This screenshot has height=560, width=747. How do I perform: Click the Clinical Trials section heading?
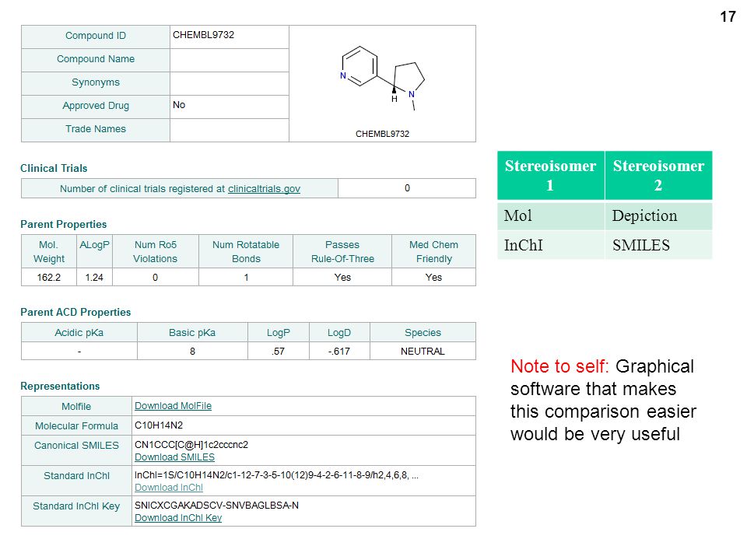pyautogui.click(x=54, y=168)
